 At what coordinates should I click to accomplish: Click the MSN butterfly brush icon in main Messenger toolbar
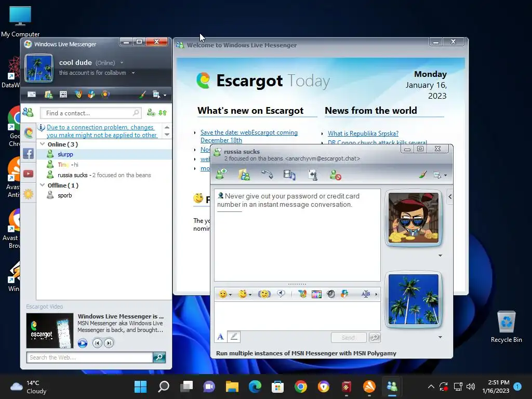pos(78,95)
